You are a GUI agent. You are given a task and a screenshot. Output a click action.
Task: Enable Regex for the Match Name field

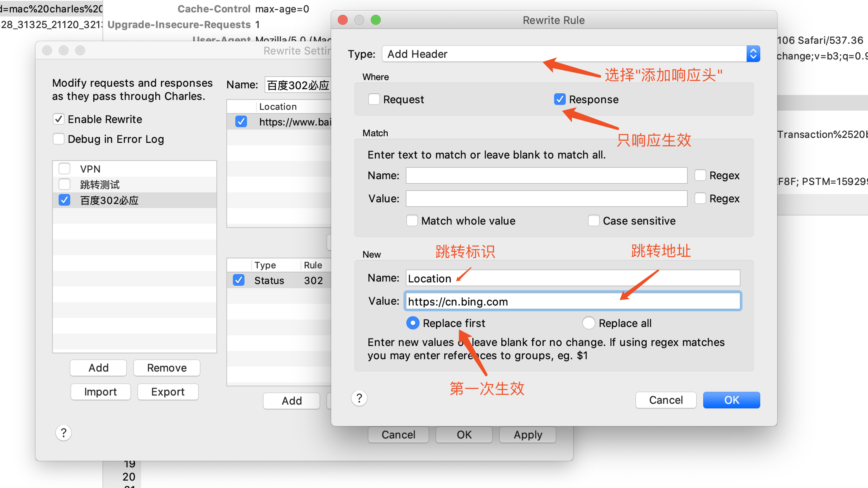(x=700, y=175)
